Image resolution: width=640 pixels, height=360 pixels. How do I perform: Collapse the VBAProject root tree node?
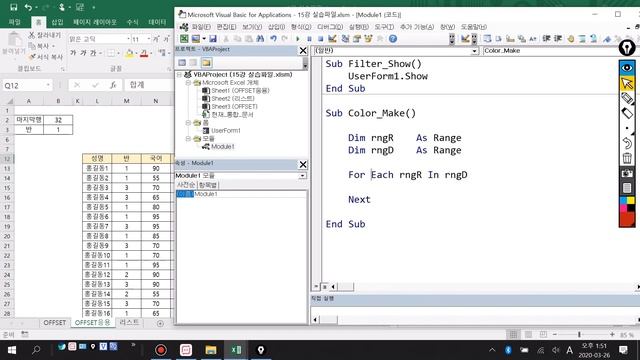point(179,75)
